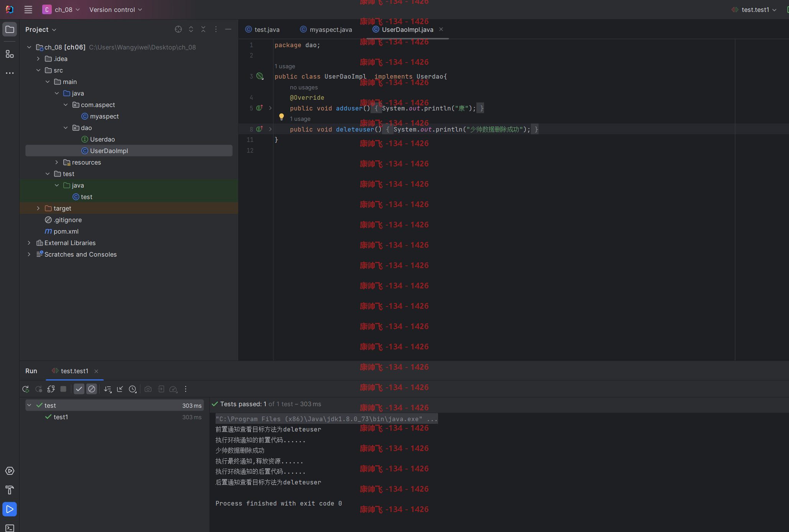
Task: Hide the Project panel with minimize icon
Action: [228, 30]
